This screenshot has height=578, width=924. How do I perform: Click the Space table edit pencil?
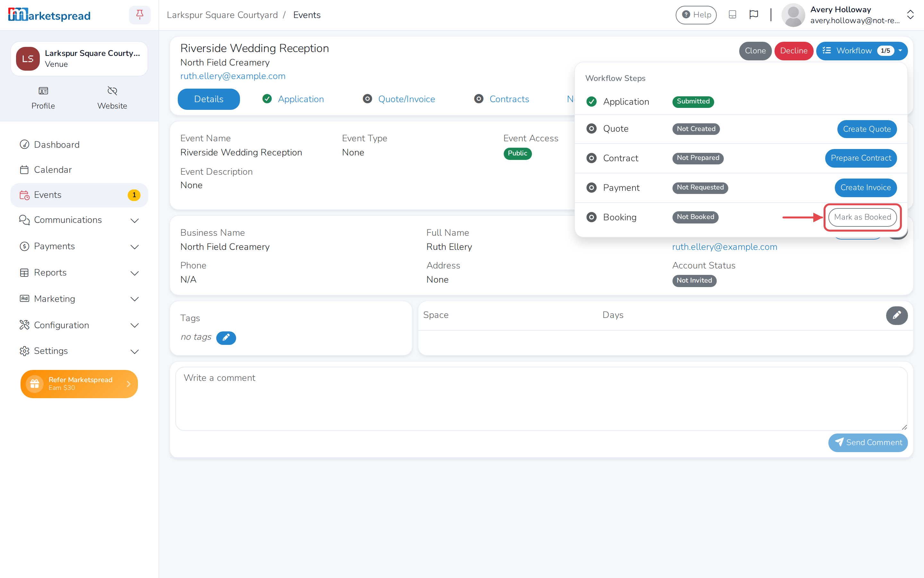point(896,315)
